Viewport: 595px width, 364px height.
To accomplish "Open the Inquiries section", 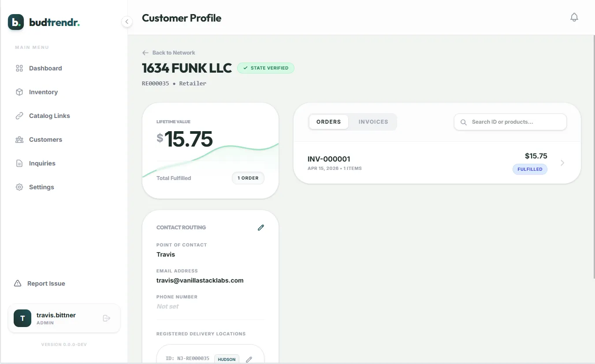I will click(x=64, y=163).
